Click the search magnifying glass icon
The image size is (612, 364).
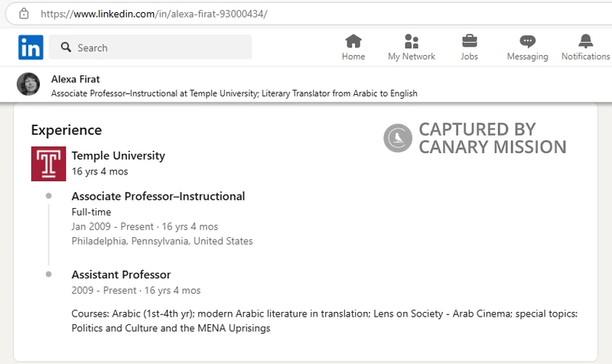pos(66,47)
